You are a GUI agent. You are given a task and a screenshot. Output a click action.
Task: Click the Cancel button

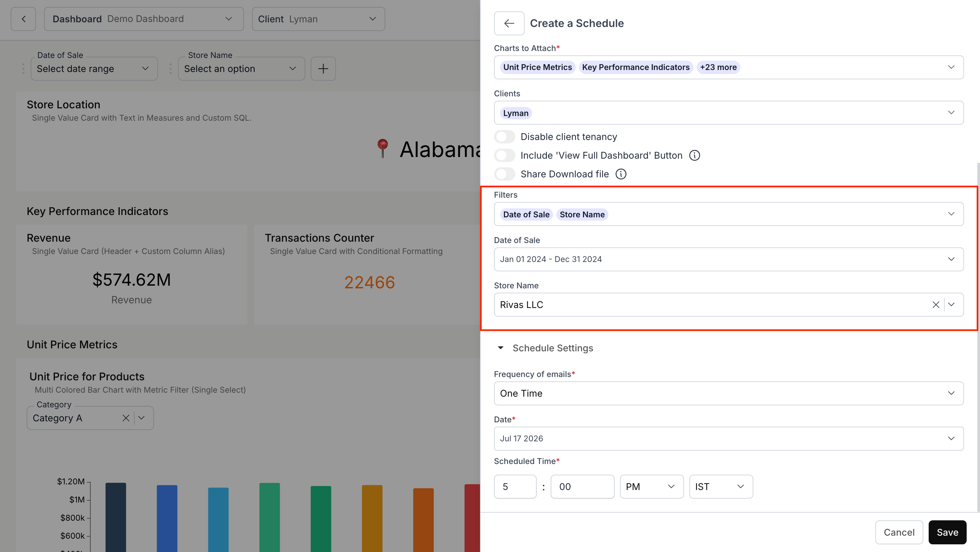click(899, 532)
